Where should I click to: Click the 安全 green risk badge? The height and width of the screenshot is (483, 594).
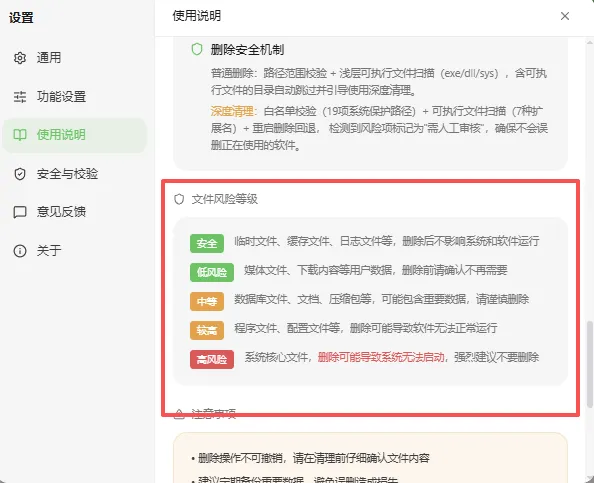click(207, 243)
